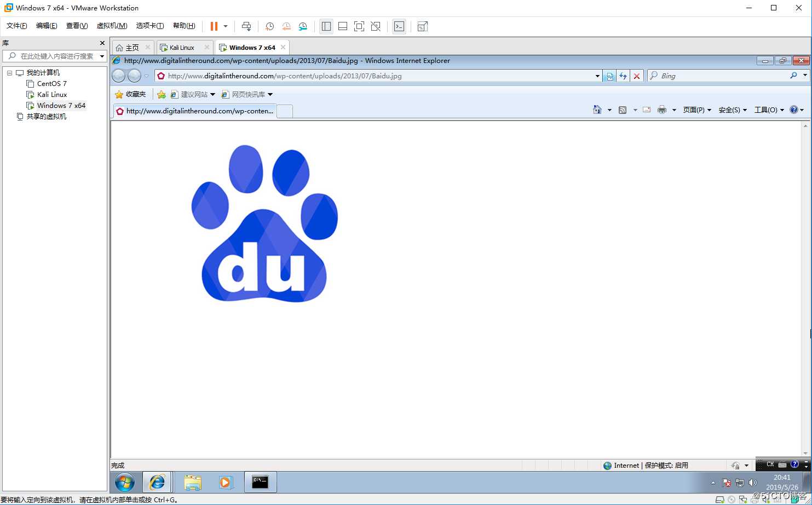812x505 pixels.
Task: Add page to favorites bar star icon
Action: click(x=161, y=95)
